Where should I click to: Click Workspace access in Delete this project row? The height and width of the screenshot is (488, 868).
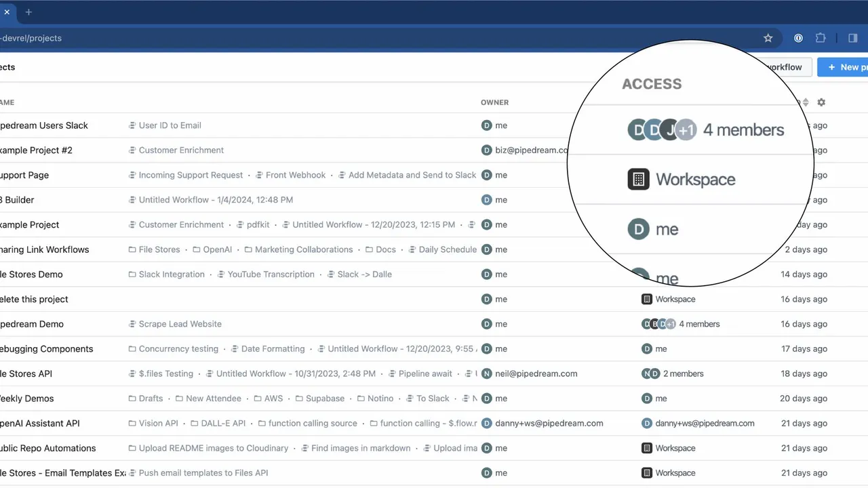pyautogui.click(x=675, y=299)
